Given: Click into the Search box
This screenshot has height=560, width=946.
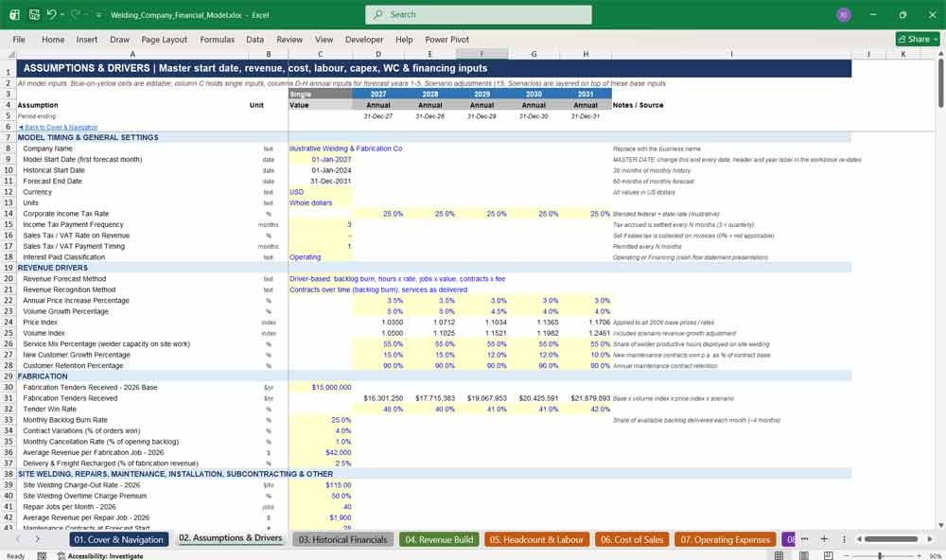Looking at the screenshot, I should (x=478, y=14).
